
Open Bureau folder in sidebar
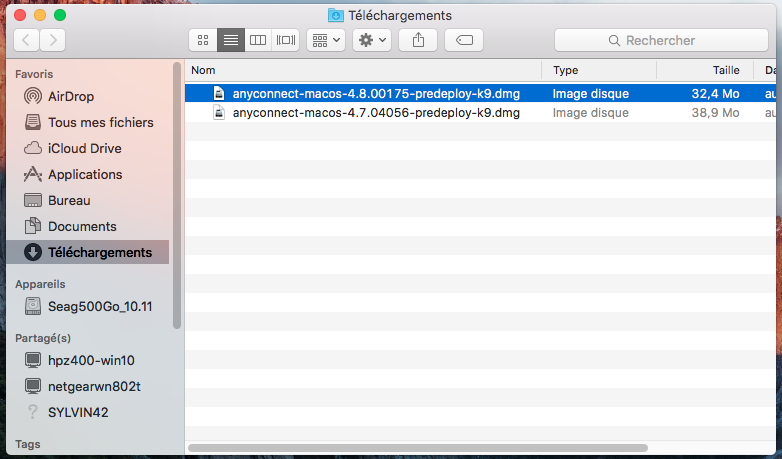coord(69,200)
